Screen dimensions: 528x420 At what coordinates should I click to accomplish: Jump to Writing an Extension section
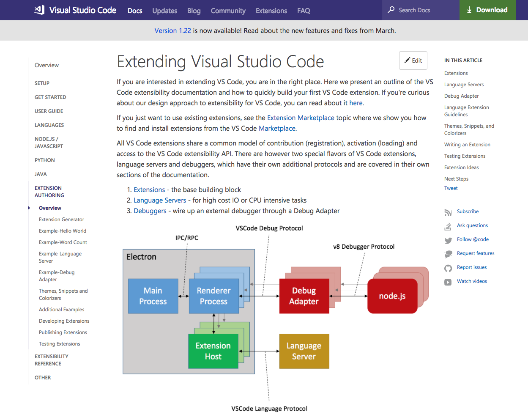point(467,145)
